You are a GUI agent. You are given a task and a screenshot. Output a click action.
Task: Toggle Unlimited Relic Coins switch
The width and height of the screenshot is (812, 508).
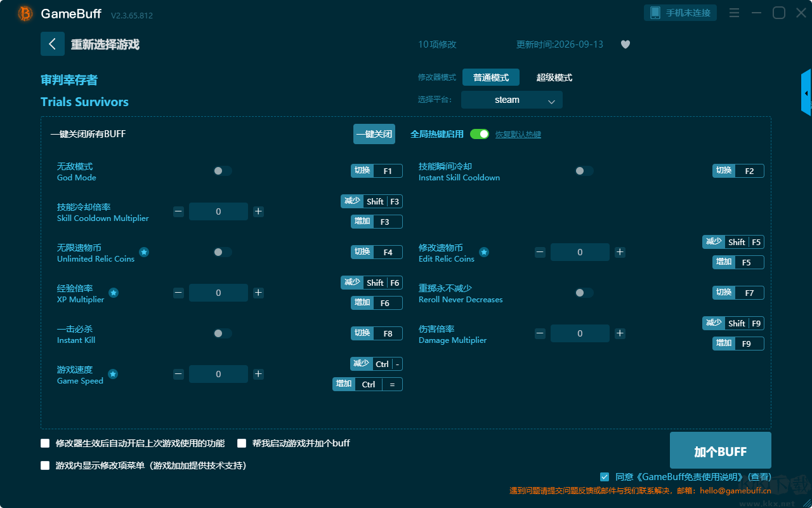coord(223,252)
